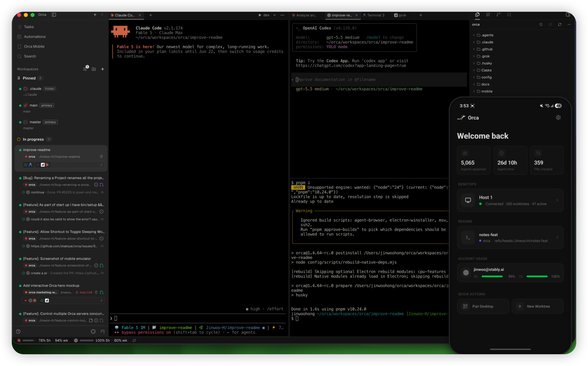Screen dimensions: 588x366
Task: Open settings gear in Orca mobile app
Action: click(x=558, y=118)
